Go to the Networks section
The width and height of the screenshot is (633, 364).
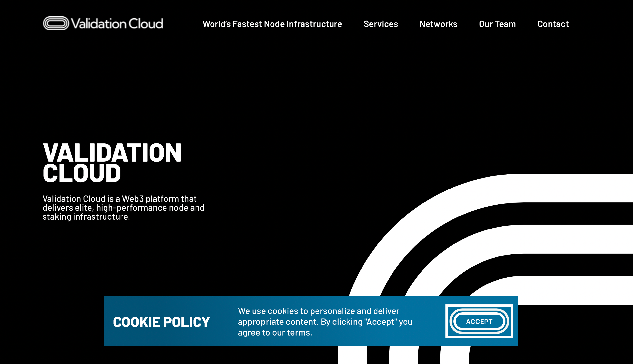click(438, 24)
